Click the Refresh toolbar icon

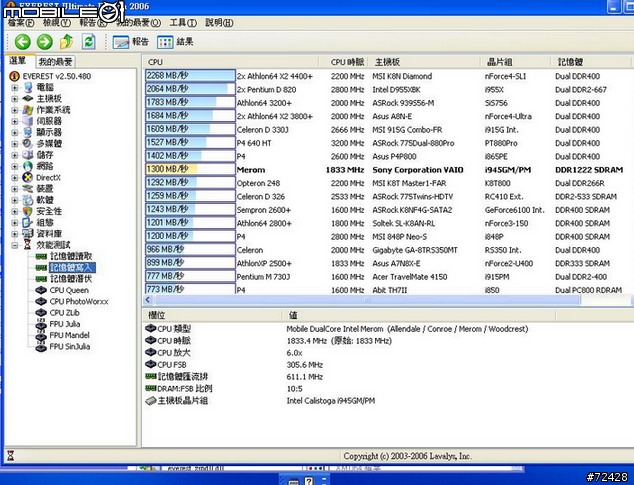click(x=89, y=42)
